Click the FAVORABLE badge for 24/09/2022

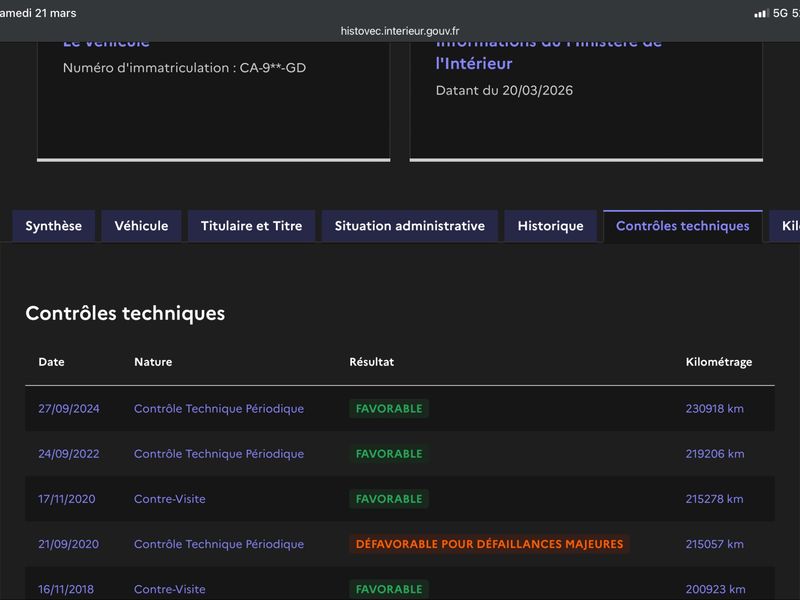tap(389, 454)
